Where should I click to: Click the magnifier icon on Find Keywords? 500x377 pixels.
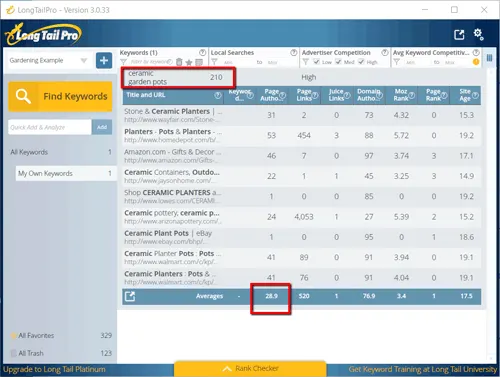(x=23, y=96)
